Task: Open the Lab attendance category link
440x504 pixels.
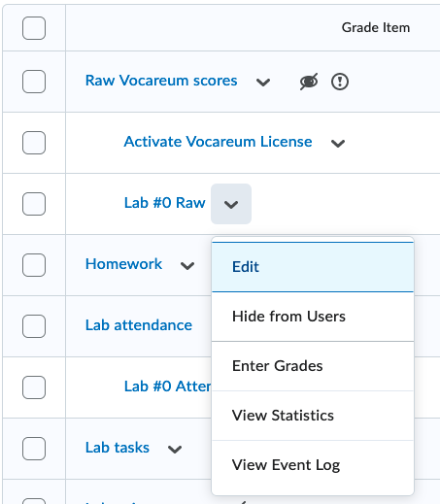Action: [x=139, y=325]
